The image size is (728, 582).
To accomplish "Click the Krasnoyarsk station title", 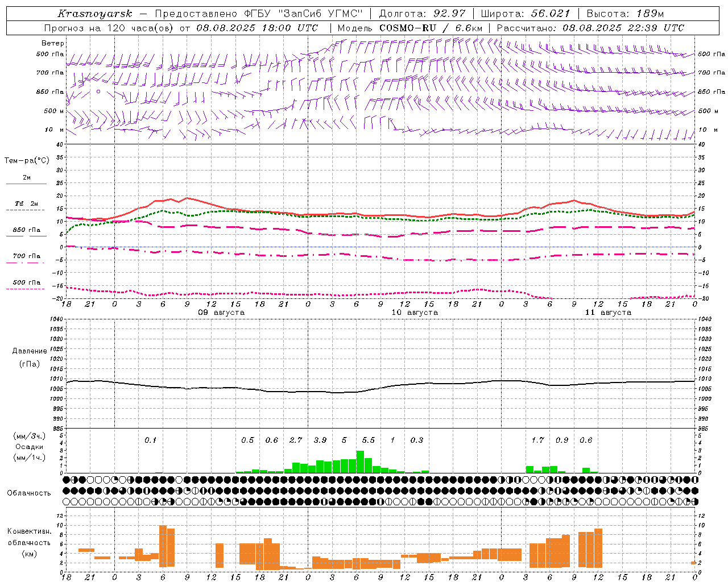I will [95, 14].
